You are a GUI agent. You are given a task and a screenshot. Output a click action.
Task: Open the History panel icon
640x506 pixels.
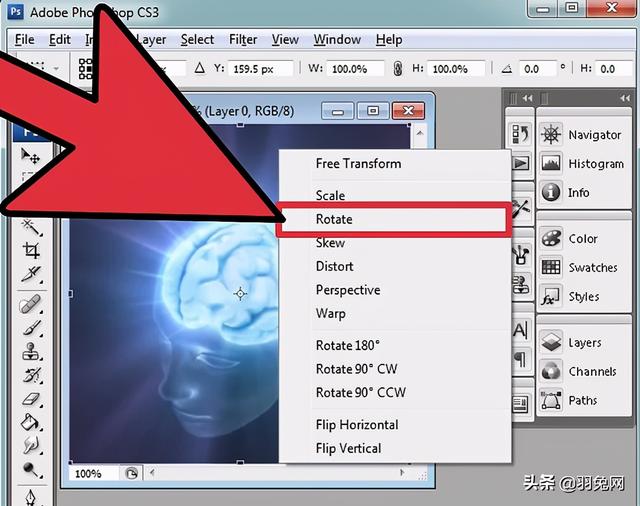(x=520, y=133)
